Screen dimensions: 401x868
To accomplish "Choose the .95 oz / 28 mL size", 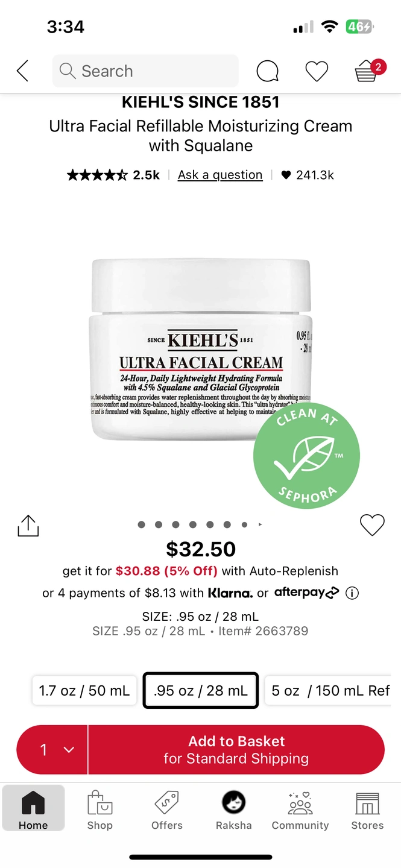I will point(201,690).
